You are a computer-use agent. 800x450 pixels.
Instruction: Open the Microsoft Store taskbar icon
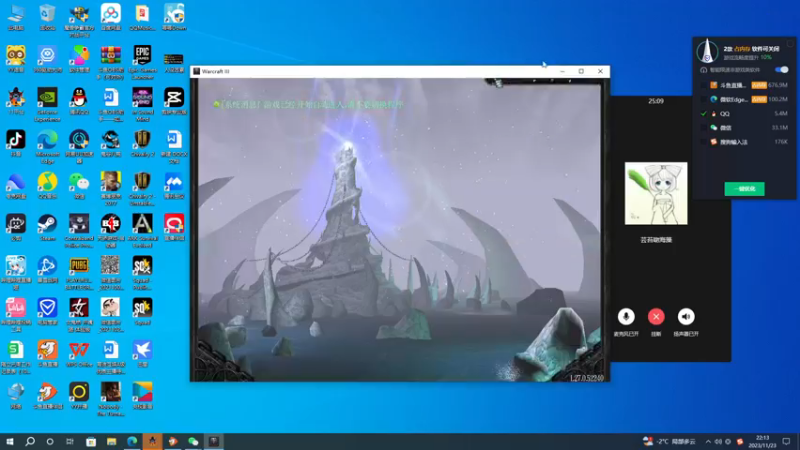(x=91, y=441)
